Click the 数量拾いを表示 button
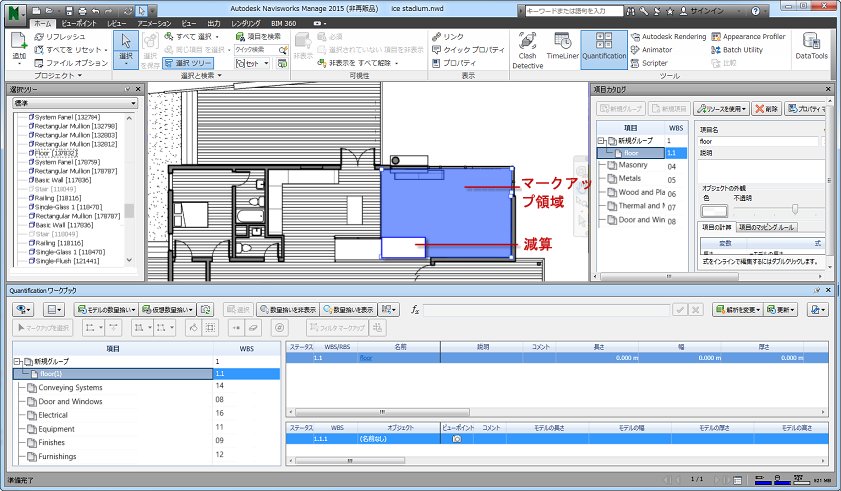 [x=349, y=310]
